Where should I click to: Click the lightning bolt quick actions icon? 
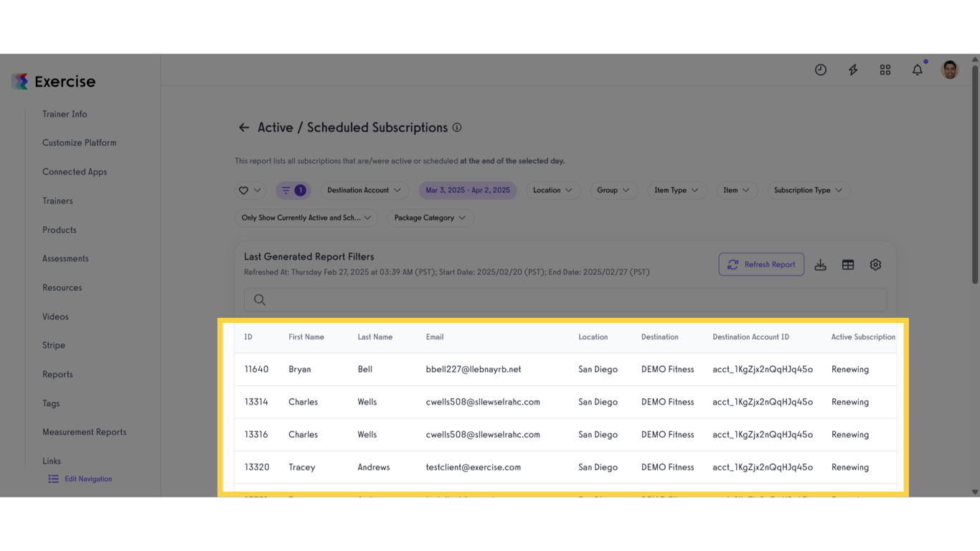point(853,70)
